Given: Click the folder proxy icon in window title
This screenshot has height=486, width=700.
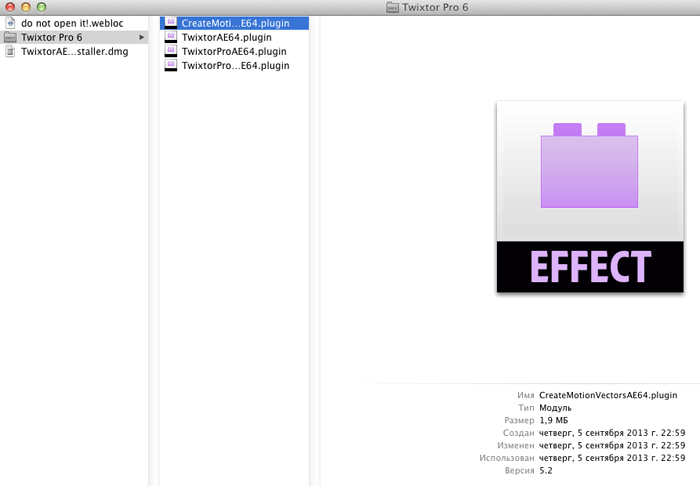Looking at the screenshot, I should tap(392, 7).
